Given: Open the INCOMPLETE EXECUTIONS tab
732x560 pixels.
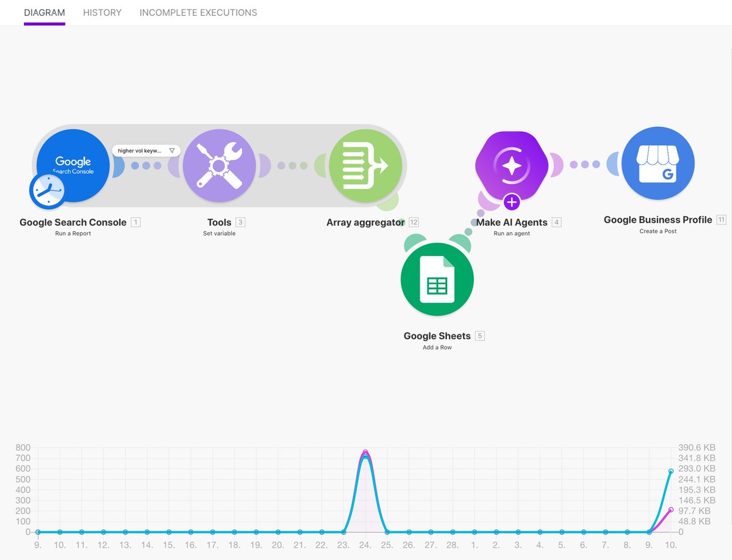Looking at the screenshot, I should pos(198,12).
